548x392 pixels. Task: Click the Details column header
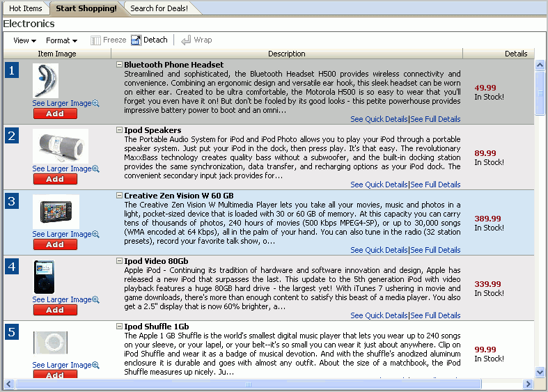499,54
